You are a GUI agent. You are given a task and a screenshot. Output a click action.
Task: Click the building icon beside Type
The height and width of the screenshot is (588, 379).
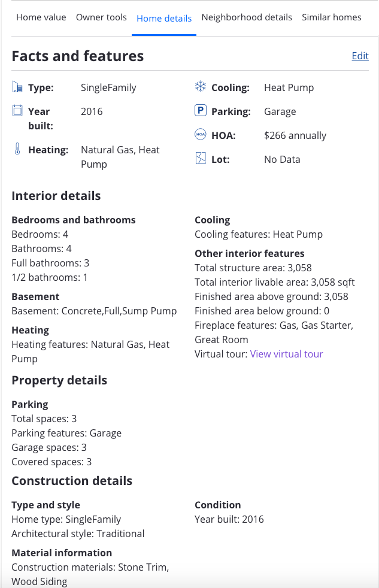click(x=17, y=88)
